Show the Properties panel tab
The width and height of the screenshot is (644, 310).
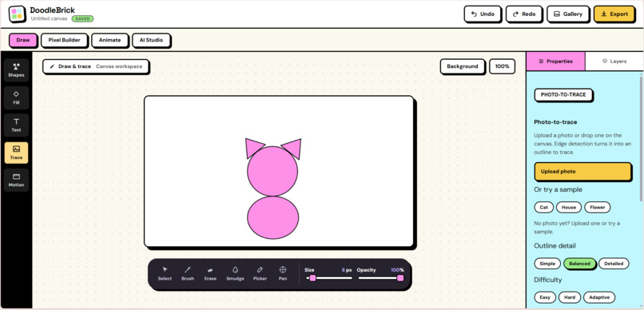click(x=555, y=62)
